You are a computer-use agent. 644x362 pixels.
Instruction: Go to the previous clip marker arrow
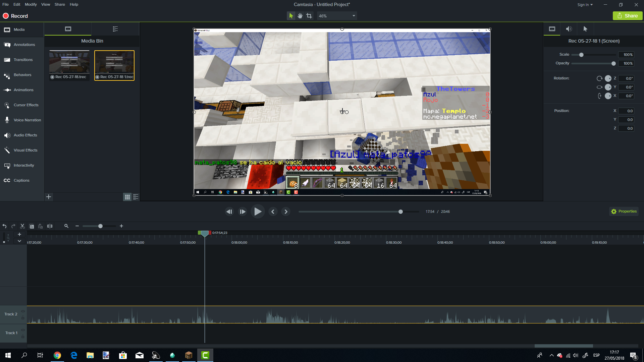[273, 212]
